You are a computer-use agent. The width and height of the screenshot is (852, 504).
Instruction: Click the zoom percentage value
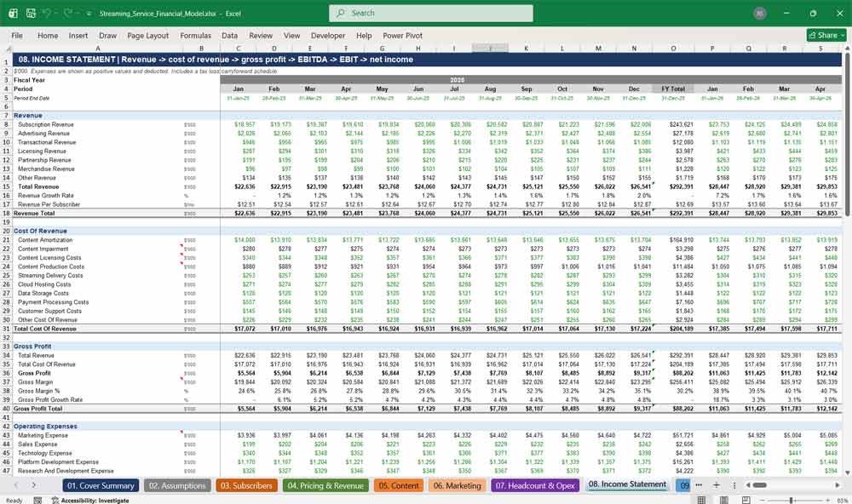[x=842, y=501]
